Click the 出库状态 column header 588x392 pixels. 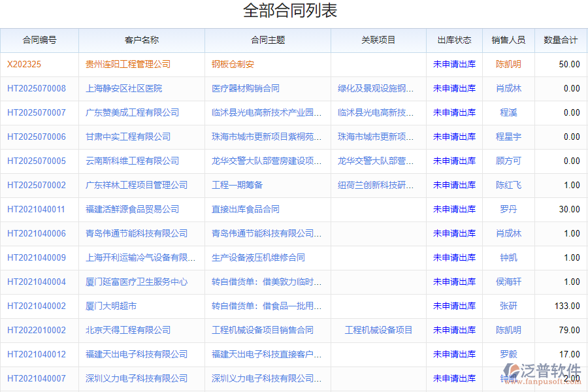(454, 40)
